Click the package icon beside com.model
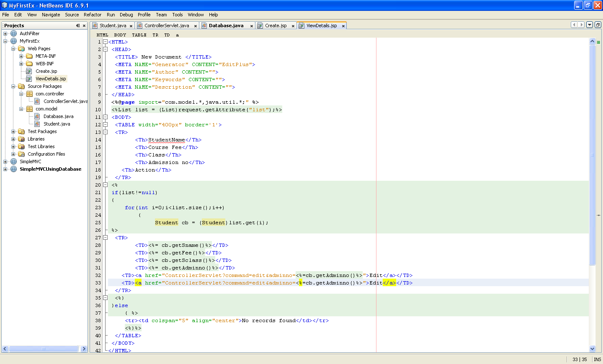This screenshot has height=364, width=603. click(x=29, y=108)
